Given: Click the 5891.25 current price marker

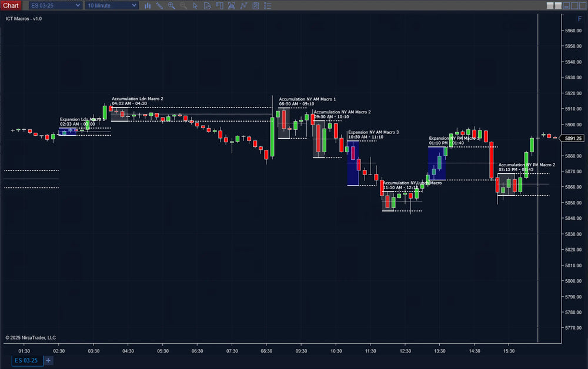Looking at the screenshot, I should tap(573, 139).
